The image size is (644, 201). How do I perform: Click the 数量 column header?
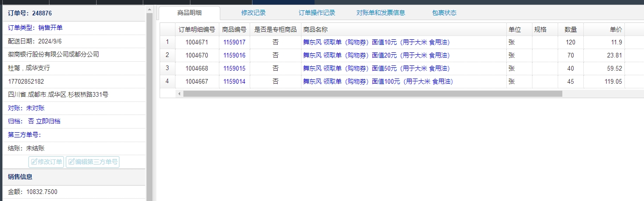570,29
